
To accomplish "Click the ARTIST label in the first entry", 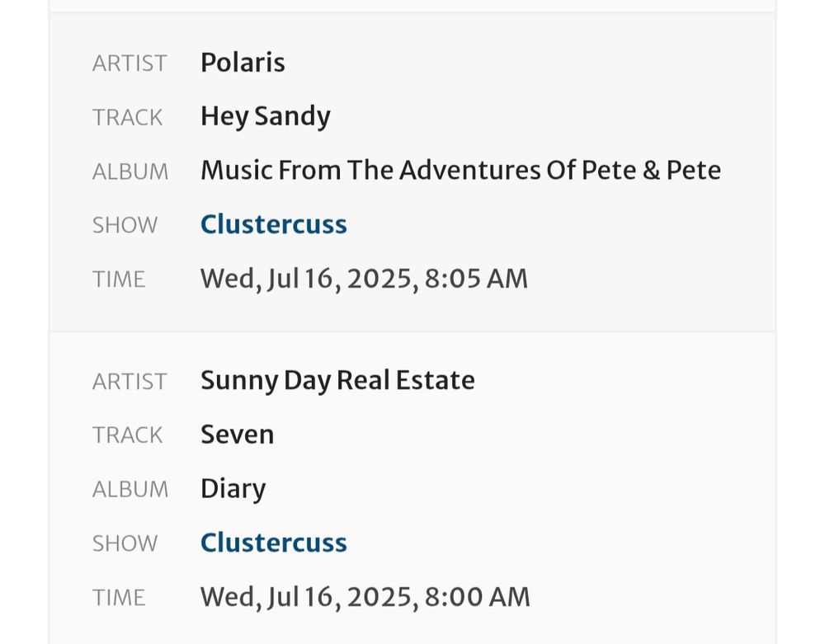I will (129, 63).
